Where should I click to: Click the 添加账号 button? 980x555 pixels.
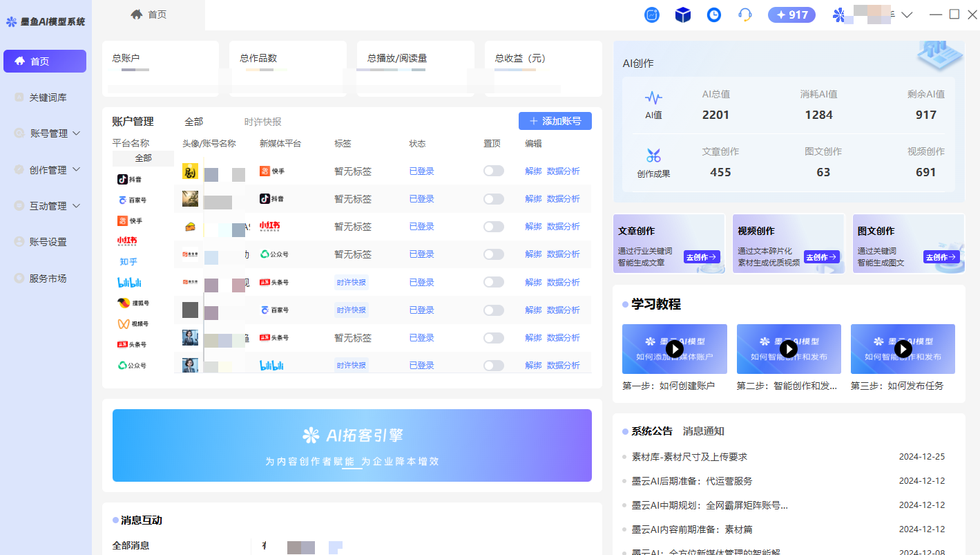[x=555, y=121]
